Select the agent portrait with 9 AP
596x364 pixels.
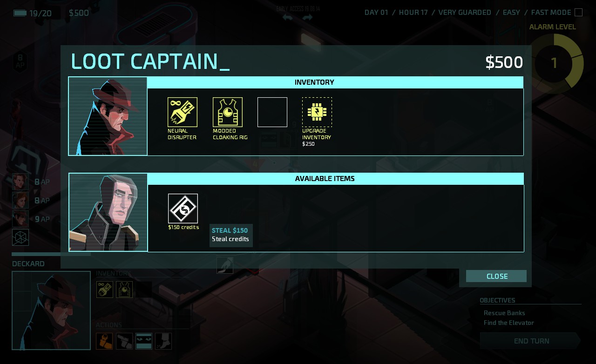click(x=20, y=219)
